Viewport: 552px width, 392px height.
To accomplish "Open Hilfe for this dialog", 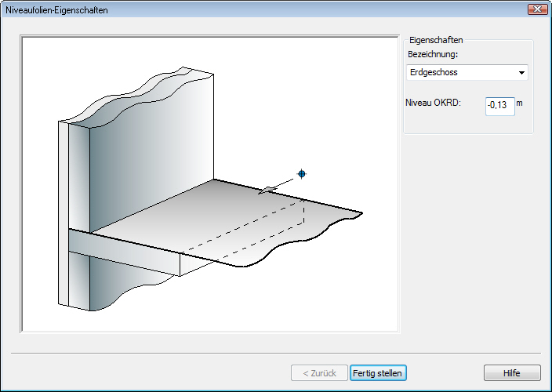I will pos(512,373).
